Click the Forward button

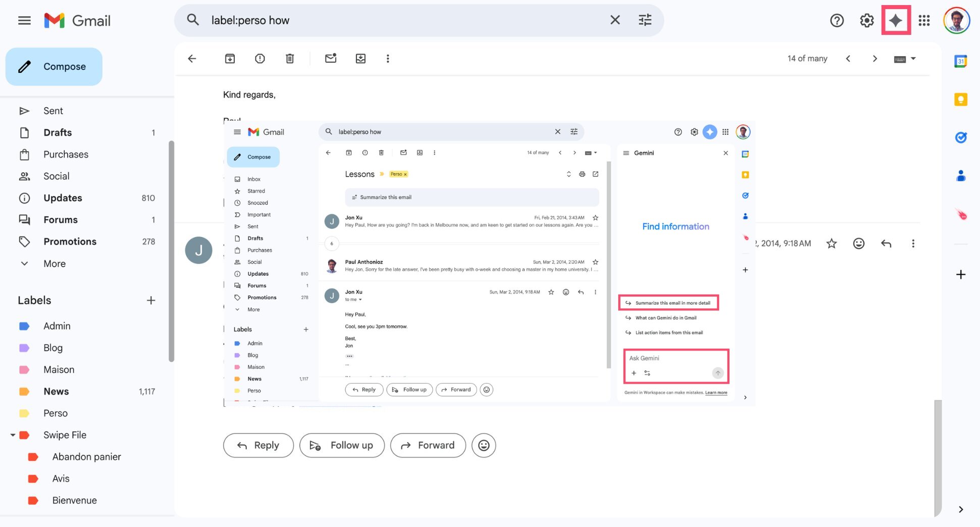428,445
